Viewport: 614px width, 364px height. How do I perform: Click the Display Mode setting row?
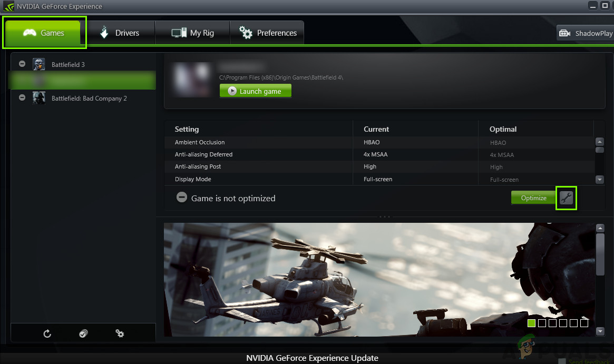379,179
